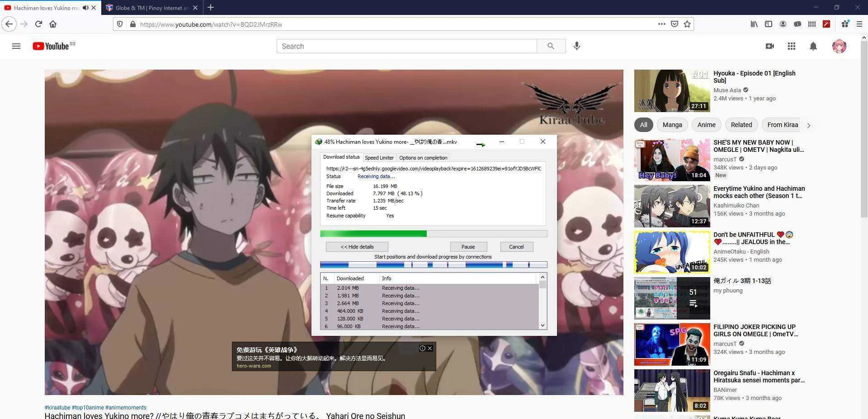Open the What's New gift icon
868x419 pixels.
tap(845, 24)
